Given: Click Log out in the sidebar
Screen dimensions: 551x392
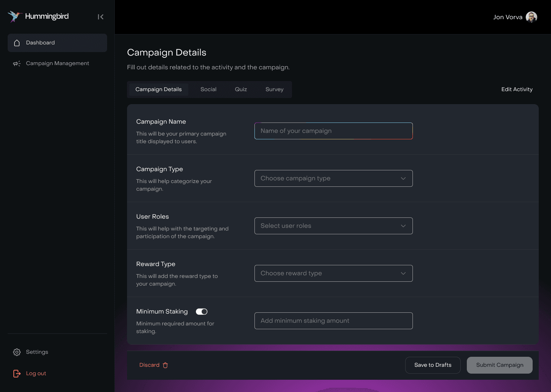Looking at the screenshot, I should click(57, 374).
